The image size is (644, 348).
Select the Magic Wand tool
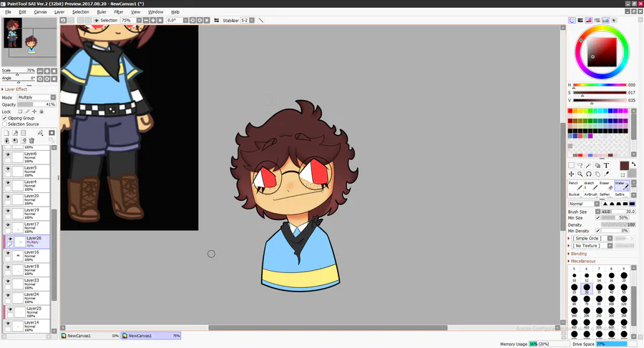tap(589, 165)
